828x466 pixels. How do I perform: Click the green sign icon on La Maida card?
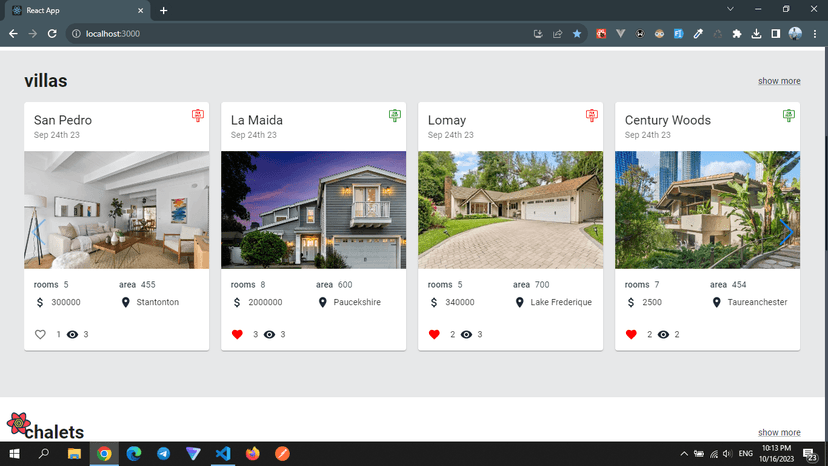point(395,116)
